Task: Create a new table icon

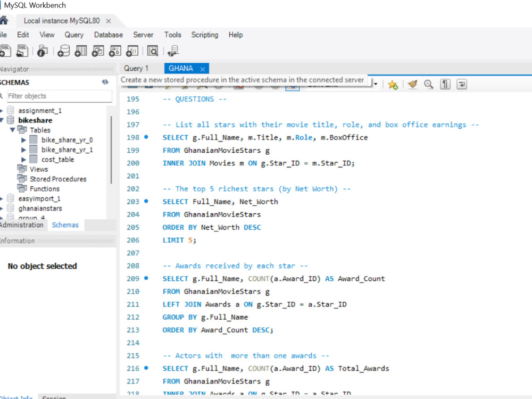Action: 81,51
